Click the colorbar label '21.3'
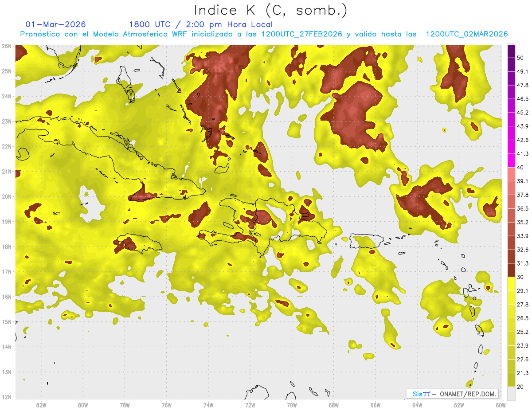532x411 pixels. pos(523,373)
